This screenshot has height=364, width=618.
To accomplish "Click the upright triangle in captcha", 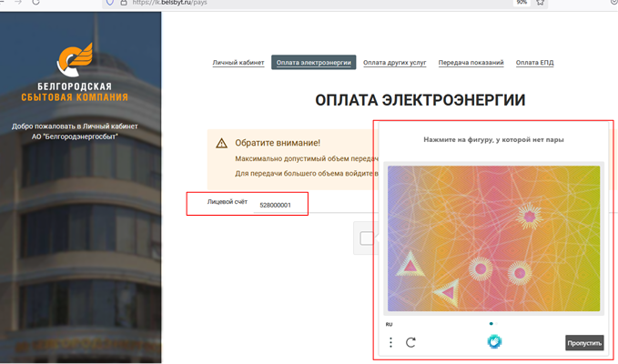I will click(410, 265).
